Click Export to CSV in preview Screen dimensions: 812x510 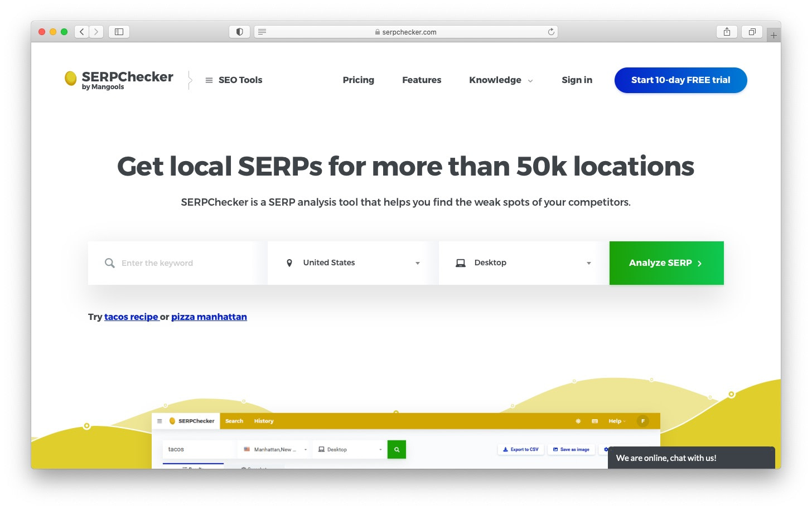521,449
